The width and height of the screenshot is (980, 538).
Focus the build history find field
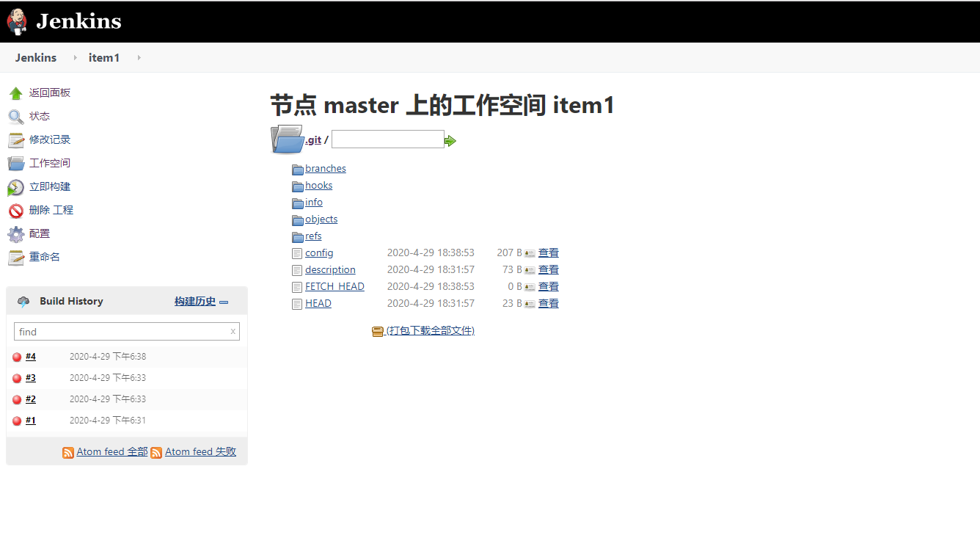[x=127, y=332]
